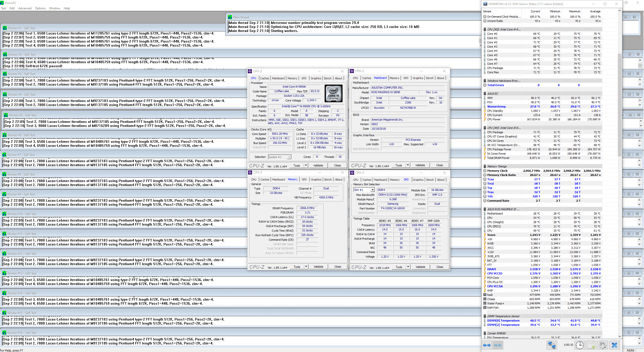Open Prime95 Edit menu

point(12,8)
